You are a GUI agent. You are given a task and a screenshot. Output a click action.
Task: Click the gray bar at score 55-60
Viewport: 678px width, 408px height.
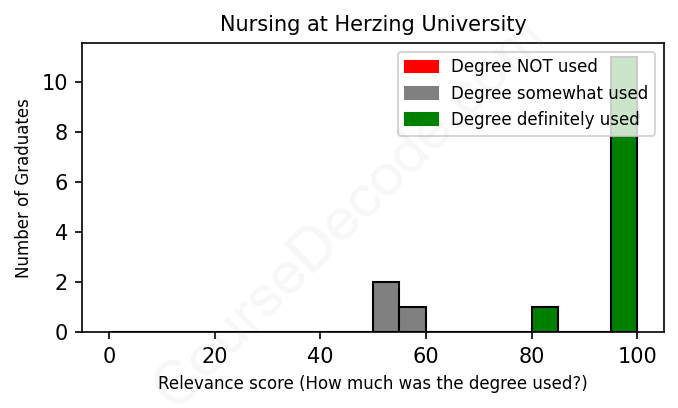413,320
